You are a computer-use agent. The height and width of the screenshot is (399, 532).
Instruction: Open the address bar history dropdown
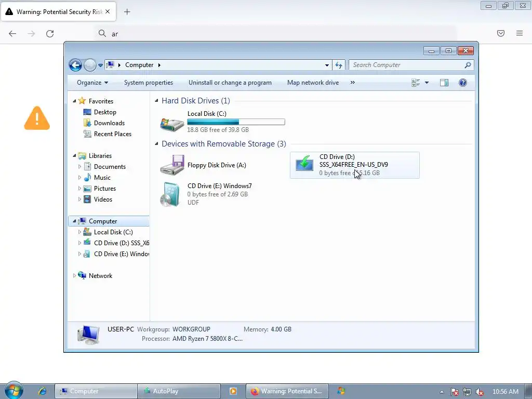pos(327,65)
